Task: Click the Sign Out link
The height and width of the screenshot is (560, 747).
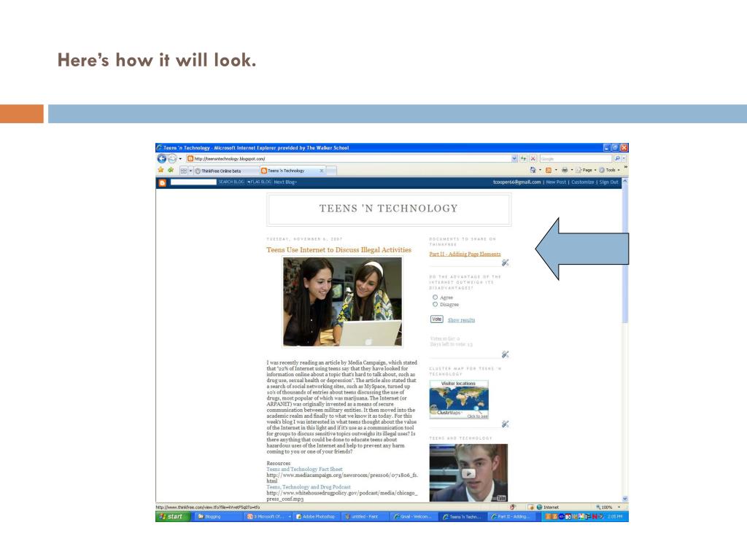Action: pyautogui.click(x=608, y=182)
